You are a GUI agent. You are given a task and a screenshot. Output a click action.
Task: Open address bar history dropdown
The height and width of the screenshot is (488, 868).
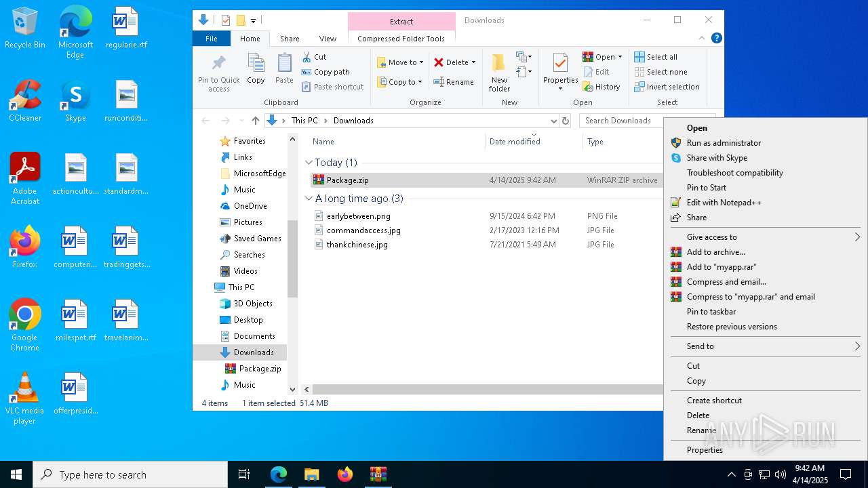pyautogui.click(x=553, y=121)
